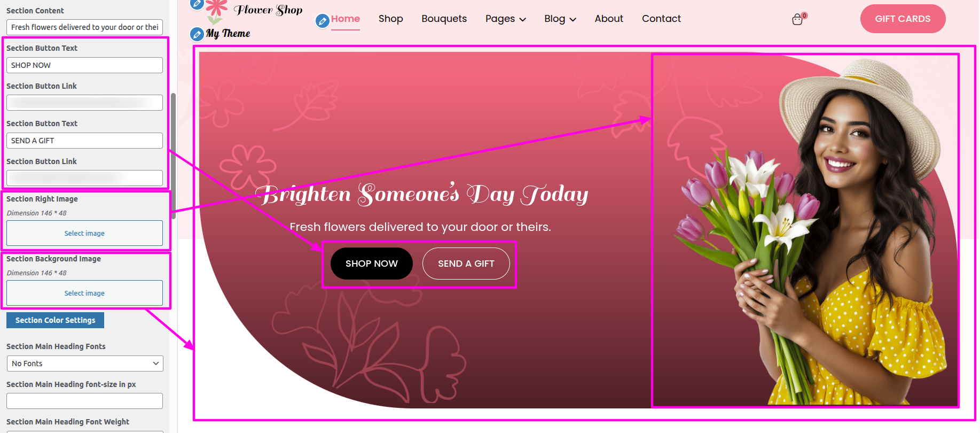The image size is (980, 433).
Task: Open the Bouquets menu item
Action: (444, 19)
